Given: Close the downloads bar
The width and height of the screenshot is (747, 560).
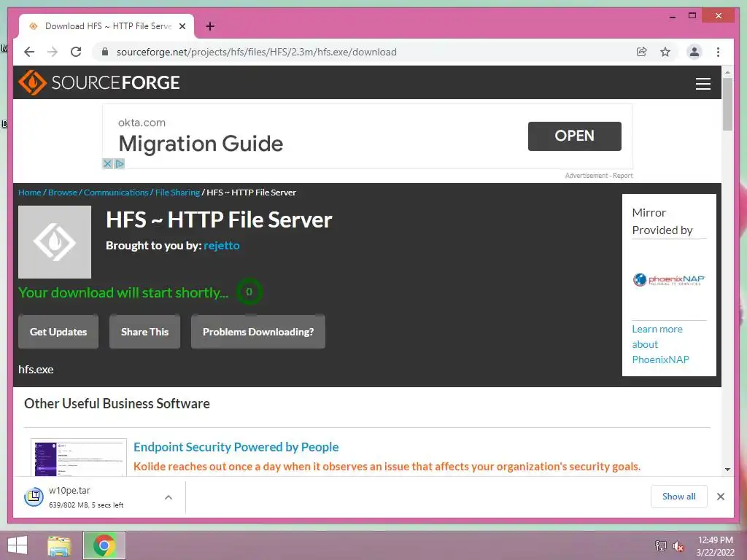Looking at the screenshot, I should click(720, 497).
